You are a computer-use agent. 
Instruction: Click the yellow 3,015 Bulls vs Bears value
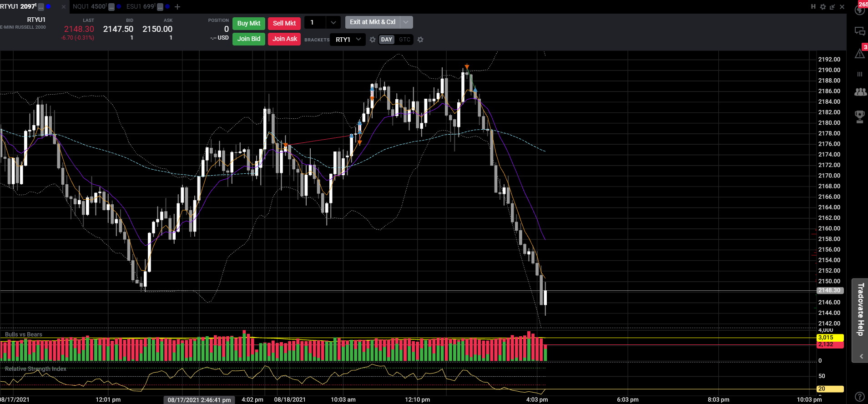pyautogui.click(x=830, y=338)
